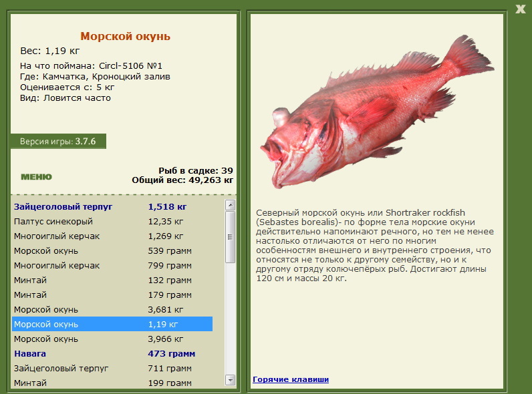Click the Рыб в садке: 39 text
Screen dimensions: 532x394
click(x=196, y=170)
